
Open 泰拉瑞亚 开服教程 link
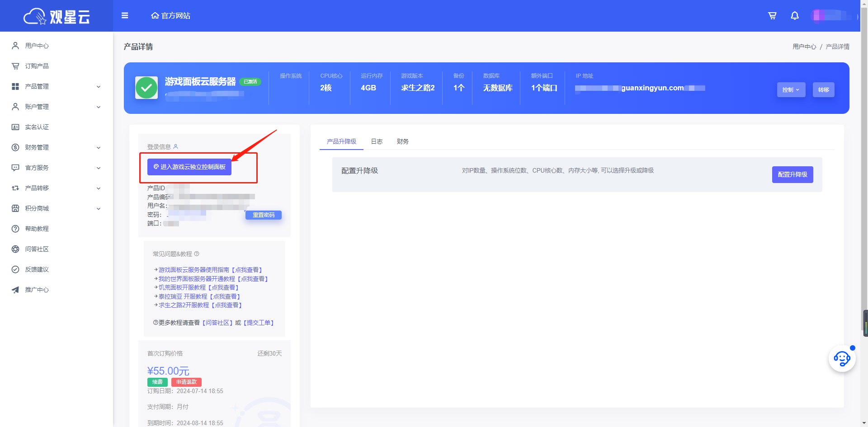(200, 296)
